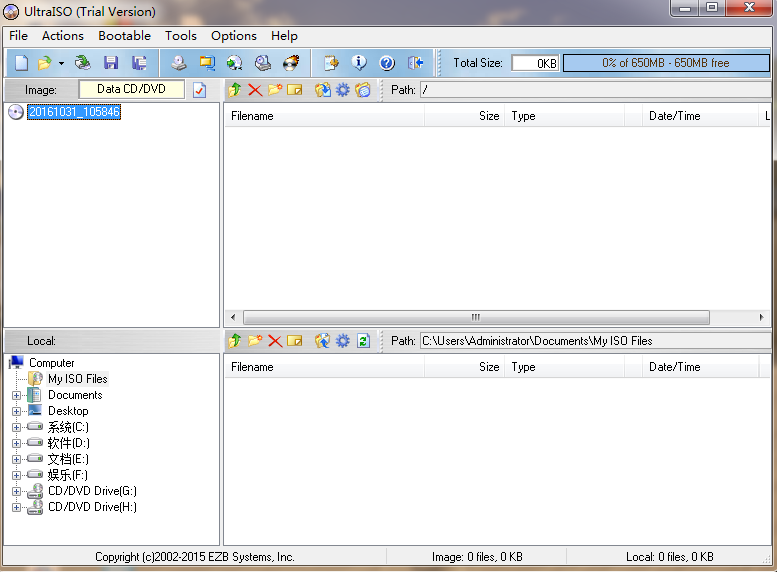The image size is (777, 572).
Task: Expand the 娱乐(F:) drive node
Action: (16, 475)
